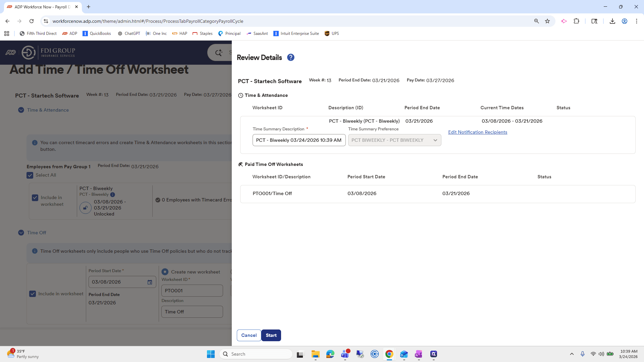This screenshot has height=362, width=644.
Task: Collapse the Time Off section
Action: point(21,233)
